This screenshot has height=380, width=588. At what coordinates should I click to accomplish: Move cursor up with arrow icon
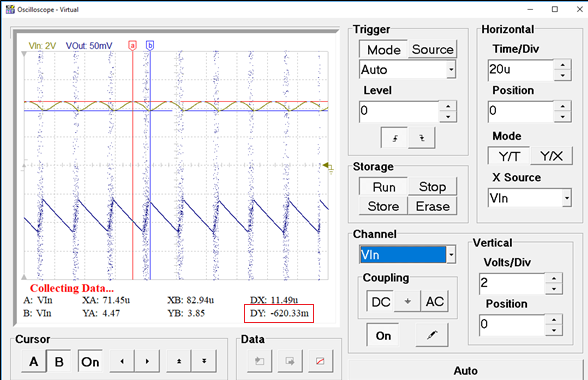coord(179,361)
